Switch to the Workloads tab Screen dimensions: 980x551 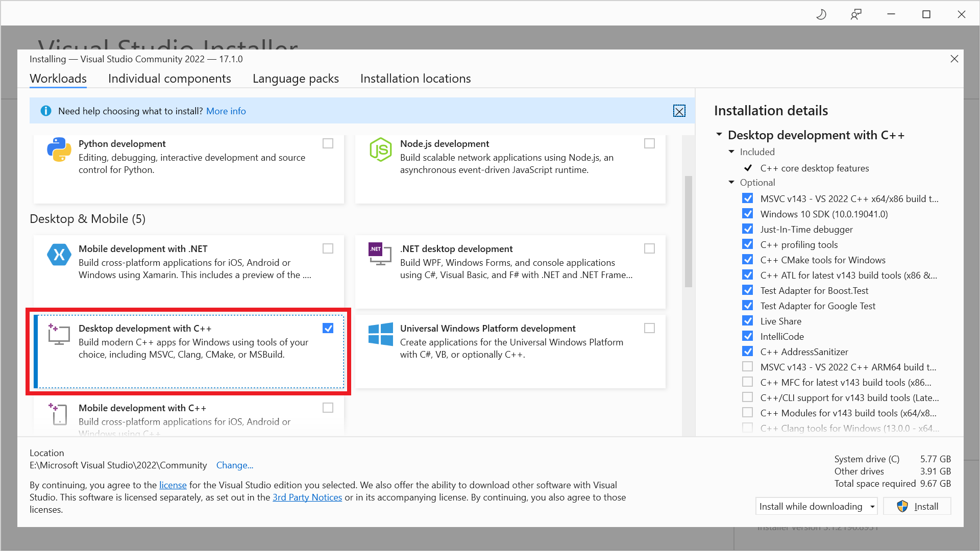58,79
